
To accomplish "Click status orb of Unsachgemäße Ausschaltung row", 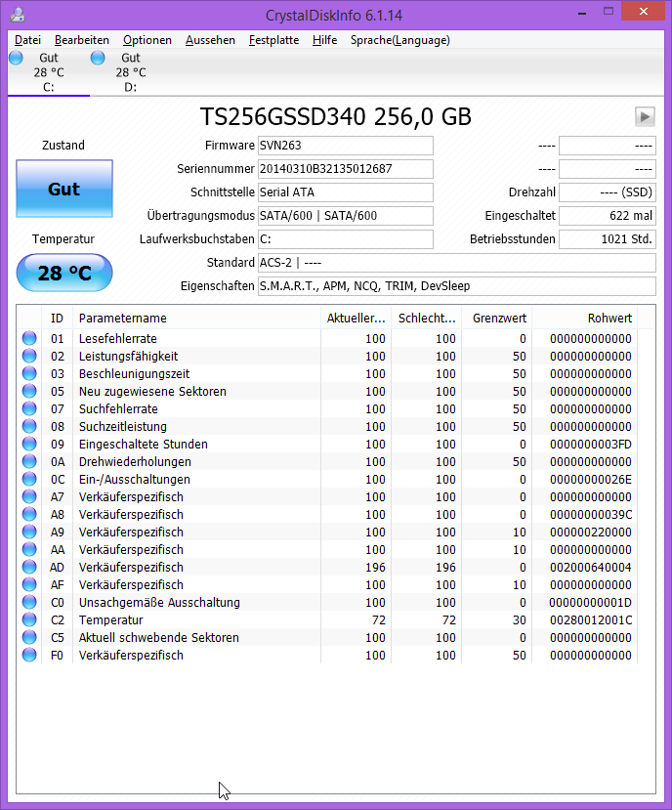I will coord(29,602).
